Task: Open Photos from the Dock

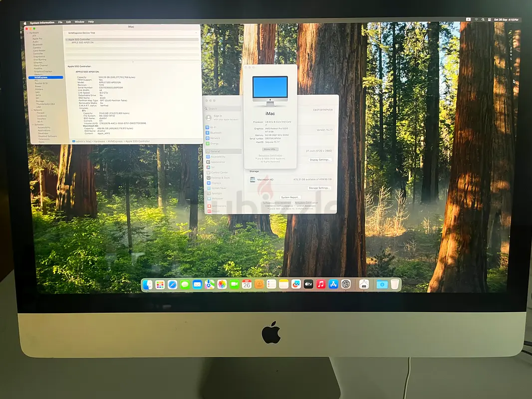Action: pos(222,285)
